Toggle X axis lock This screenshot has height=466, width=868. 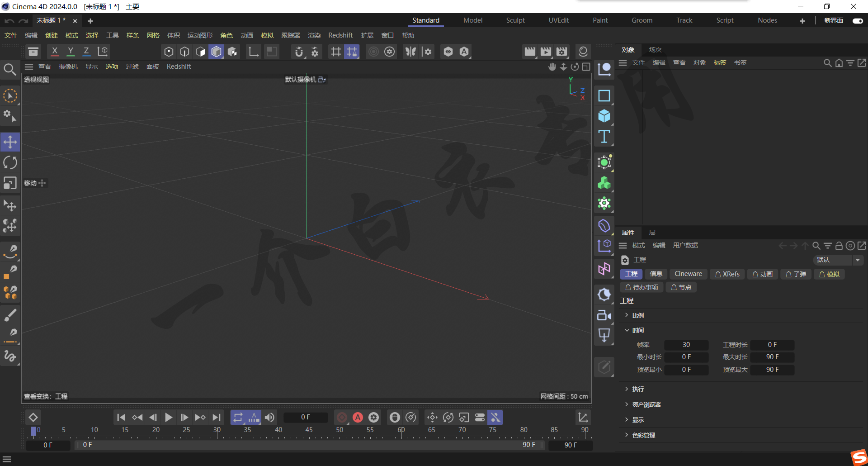(55, 52)
